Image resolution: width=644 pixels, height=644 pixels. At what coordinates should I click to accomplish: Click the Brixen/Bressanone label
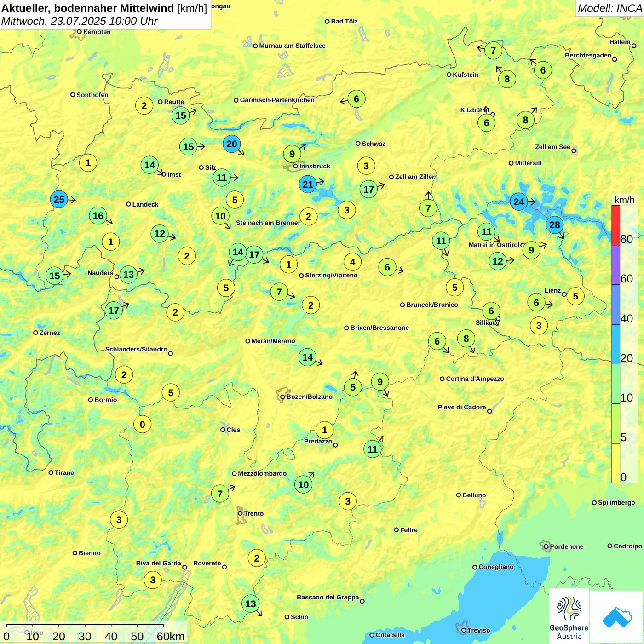379,328
